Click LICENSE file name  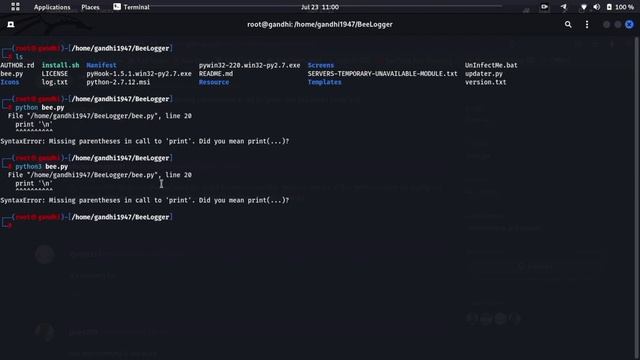55,74
